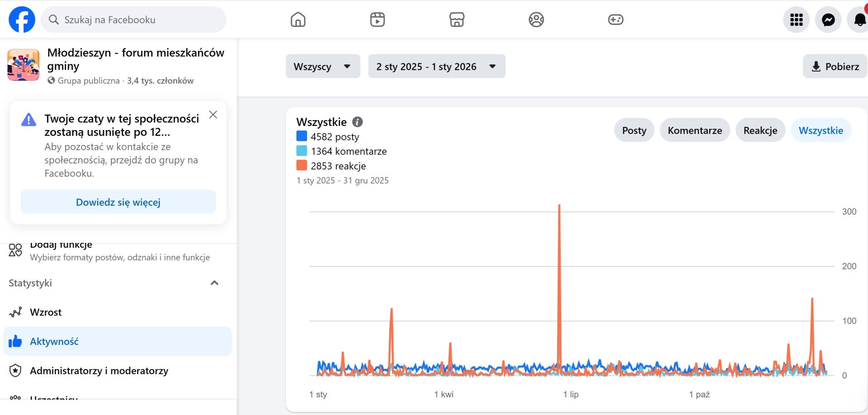Viewport: 868px width, 415px height.
Task: Open the Gaming icon
Action: pos(615,19)
